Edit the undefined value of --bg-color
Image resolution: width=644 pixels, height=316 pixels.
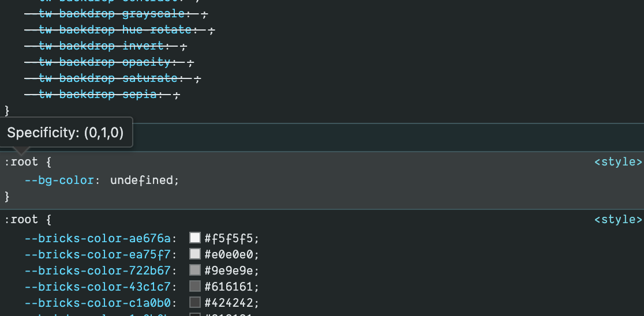tap(142, 180)
